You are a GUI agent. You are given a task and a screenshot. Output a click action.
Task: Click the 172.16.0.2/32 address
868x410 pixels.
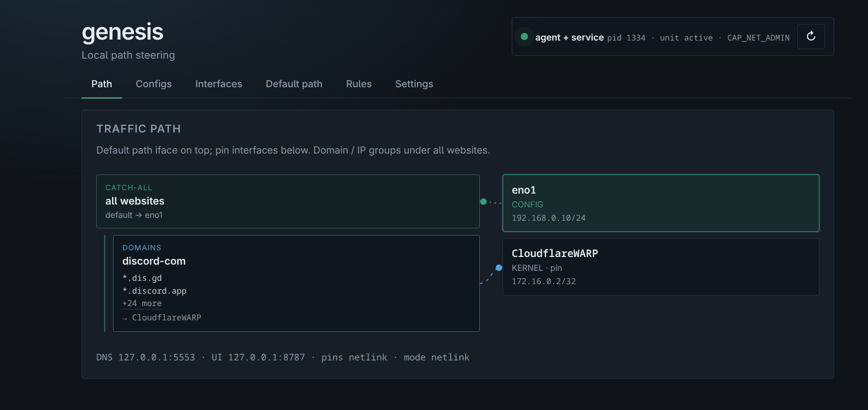point(544,281)
